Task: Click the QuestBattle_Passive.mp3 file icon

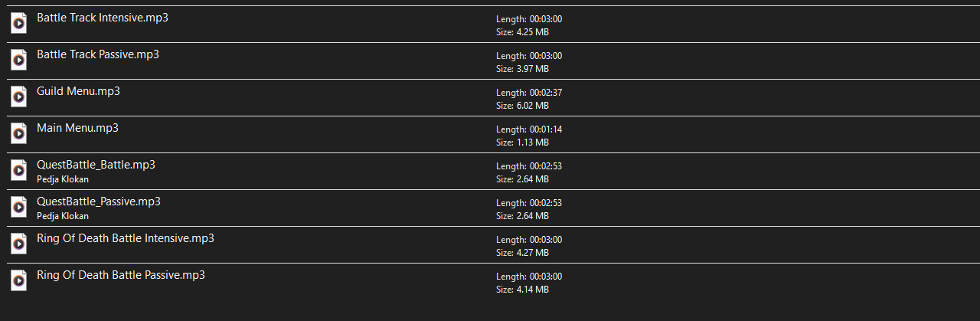Action: [18, 207]
